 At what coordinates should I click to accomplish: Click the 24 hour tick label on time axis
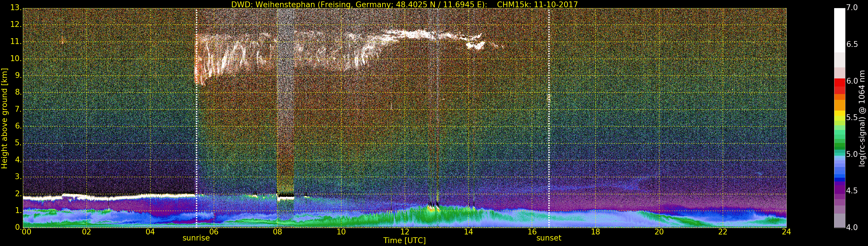[x=786, y=232]
